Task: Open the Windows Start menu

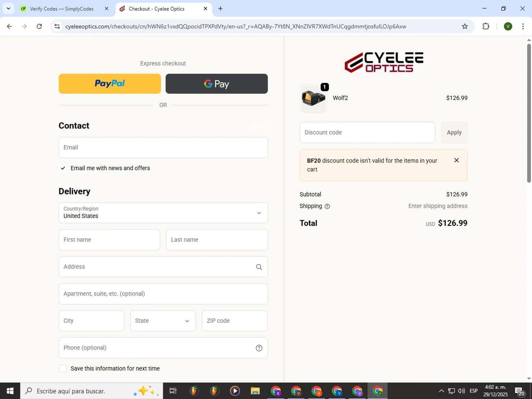Action: (x=10, y=391)
